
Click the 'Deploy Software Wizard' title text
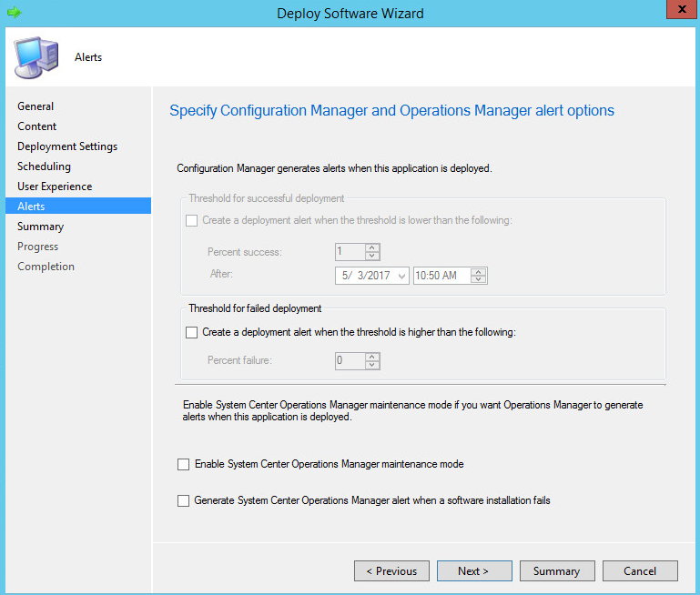point(350,14)
